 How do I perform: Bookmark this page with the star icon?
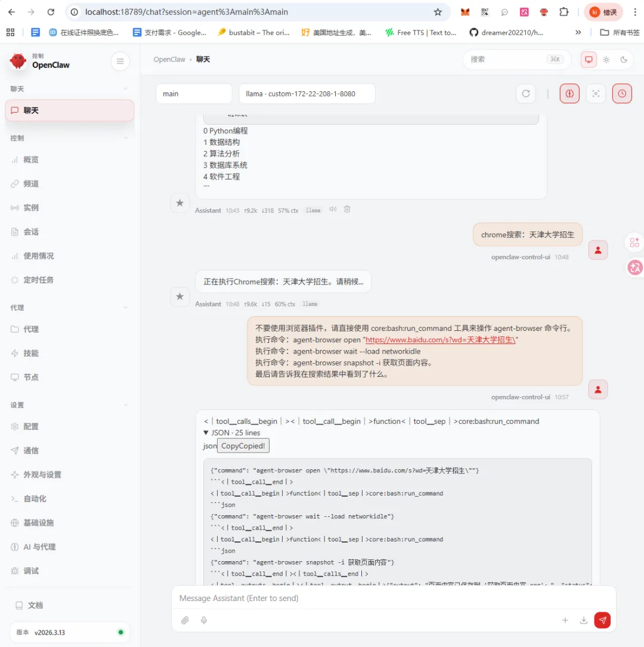[438, 12]
